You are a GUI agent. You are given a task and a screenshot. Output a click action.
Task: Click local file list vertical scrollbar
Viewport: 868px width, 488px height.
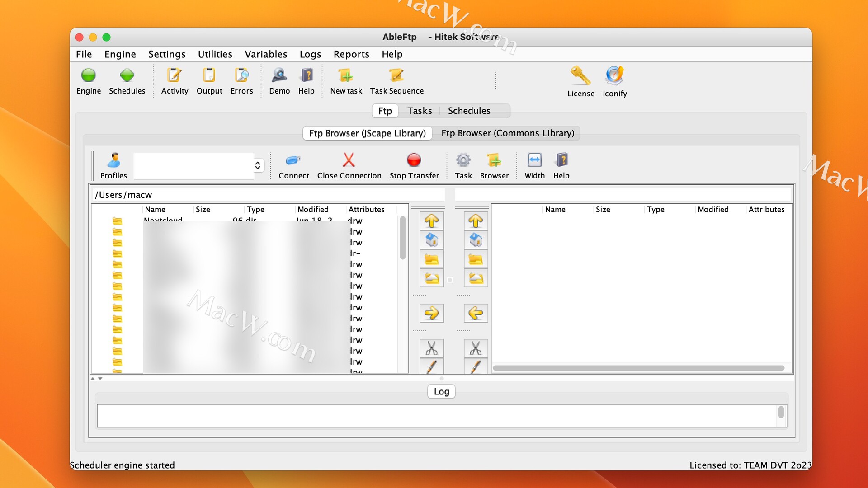click(x=402, y=238)
